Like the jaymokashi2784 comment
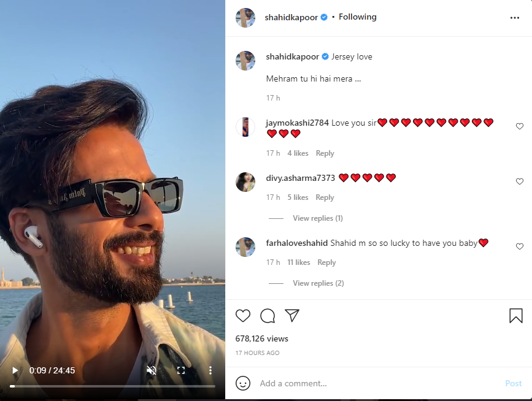Image resolution: width=532 pixels, height=401 pixels. tap(520, 126)
